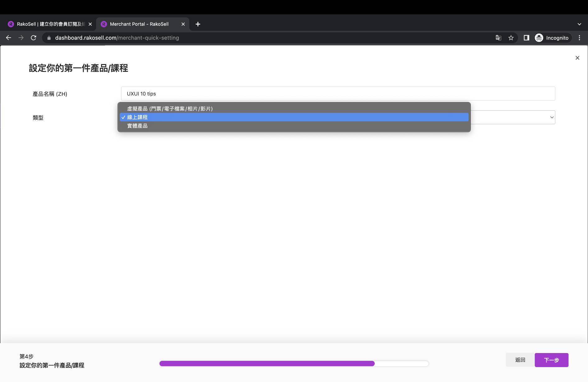Select the 虛擬產品 option in dropdown
The height and width of the screenshot is (382, 588).
[170, 109]
